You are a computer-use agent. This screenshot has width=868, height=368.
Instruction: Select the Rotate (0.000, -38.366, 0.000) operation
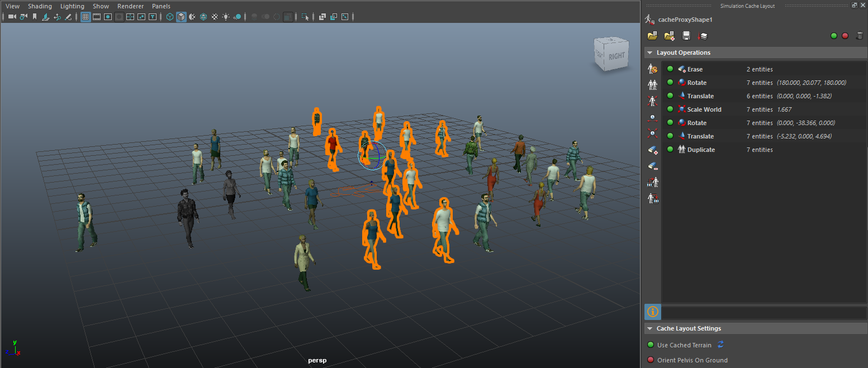click(x=764, y=123)
